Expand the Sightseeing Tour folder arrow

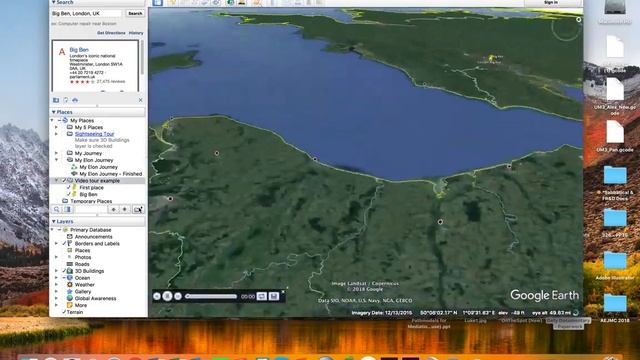[56, 134]
